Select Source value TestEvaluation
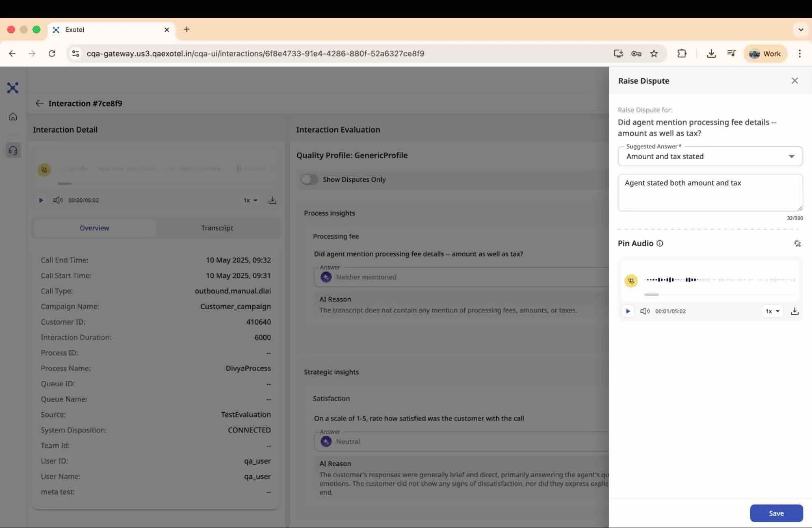This screenshot has width=812, height=528. click(246, 414)
